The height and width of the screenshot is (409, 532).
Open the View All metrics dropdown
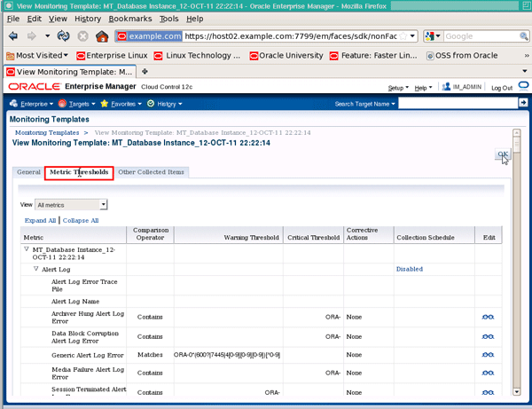click(x=71, y=205)
